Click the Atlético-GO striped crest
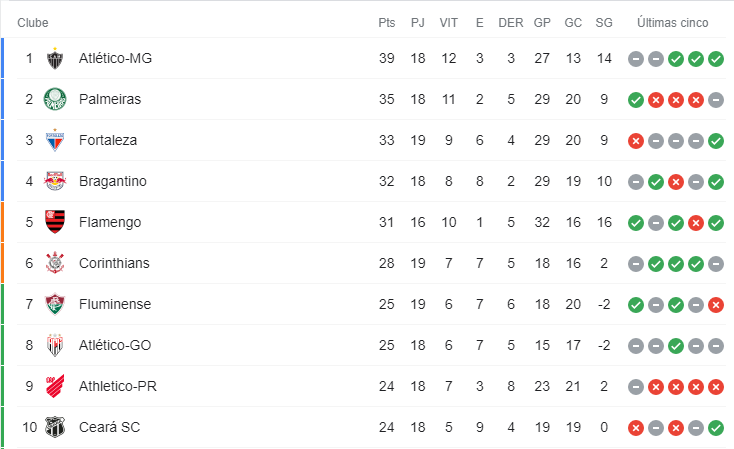 [55, 345]
